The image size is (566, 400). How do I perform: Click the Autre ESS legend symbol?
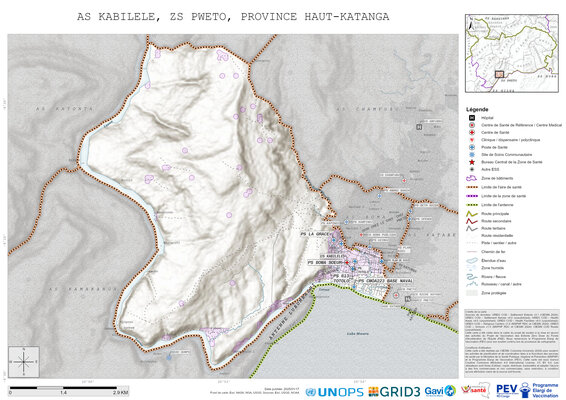pyautogui.click(x=471, y=169)
